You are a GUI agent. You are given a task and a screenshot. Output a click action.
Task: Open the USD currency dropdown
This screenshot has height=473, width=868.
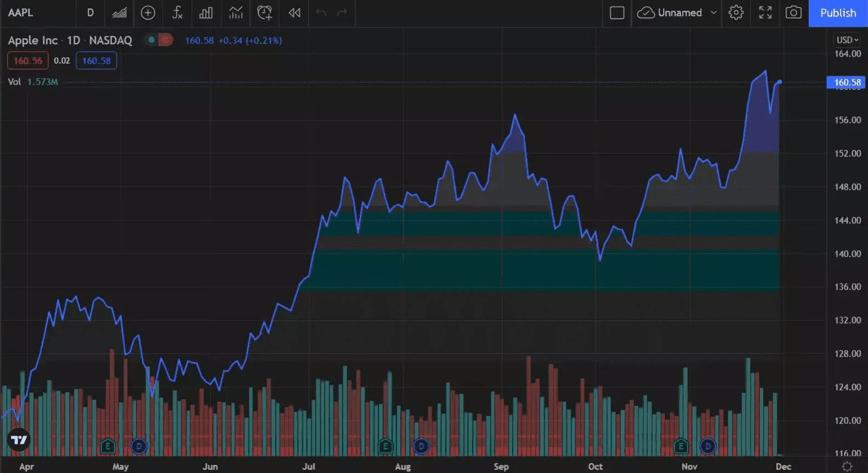pyautogui.click(x=847, y=40)
